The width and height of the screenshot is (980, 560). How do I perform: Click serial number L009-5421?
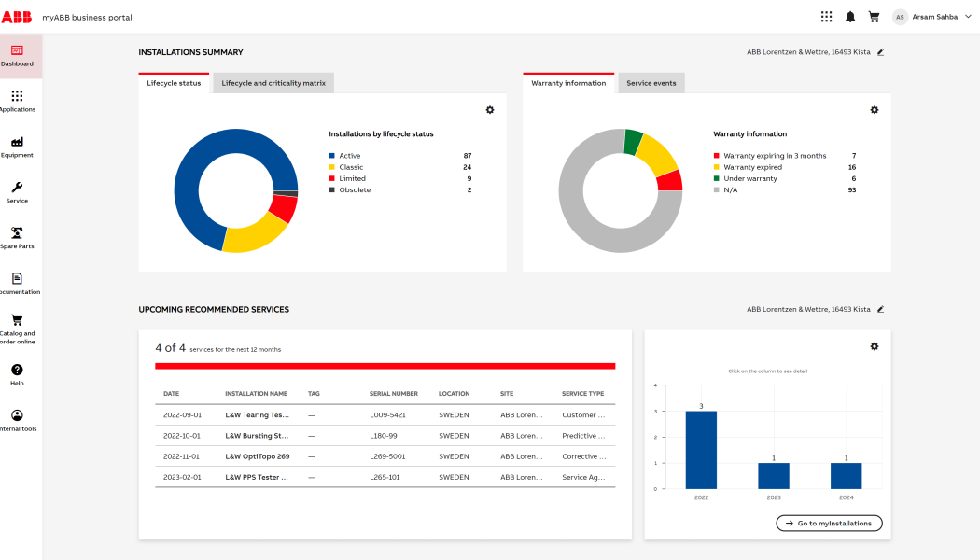[x=387, y=415]
